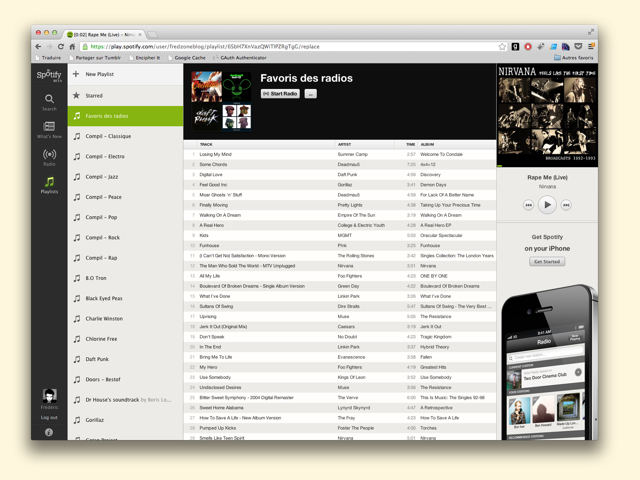Open the Search icon in Spotify sidebar

tap(49, 99)
